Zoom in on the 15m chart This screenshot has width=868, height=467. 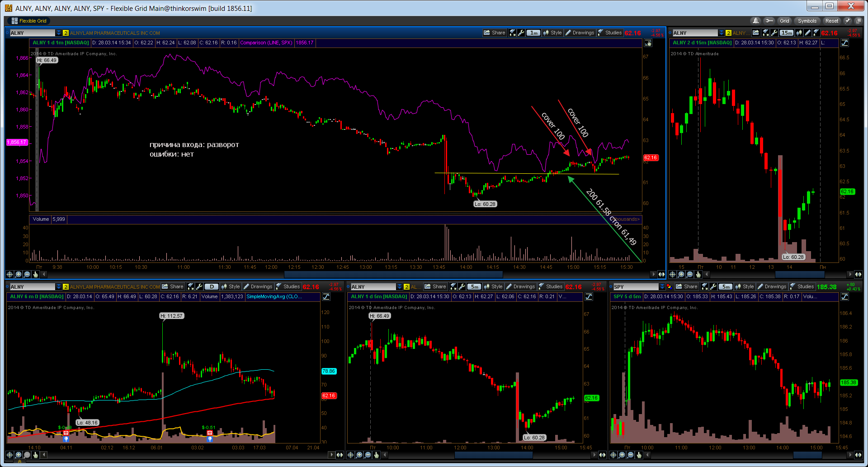[681, 274]
